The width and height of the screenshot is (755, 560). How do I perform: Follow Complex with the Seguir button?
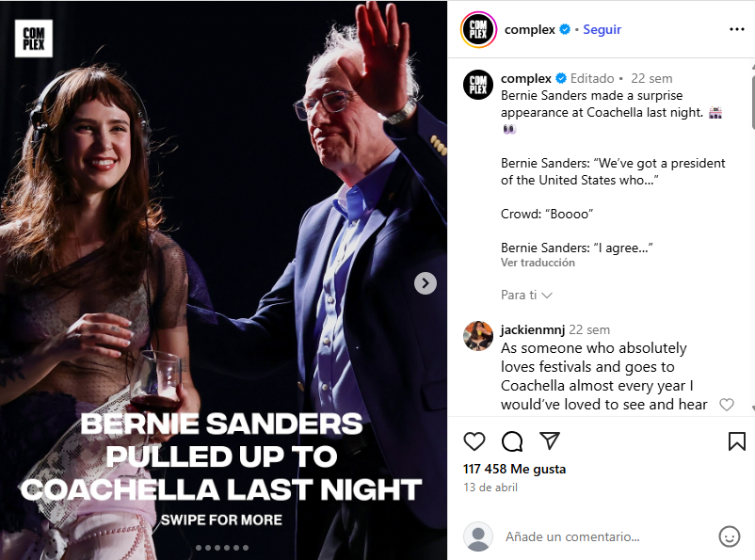pyautogui.click(x=602, y=29)
